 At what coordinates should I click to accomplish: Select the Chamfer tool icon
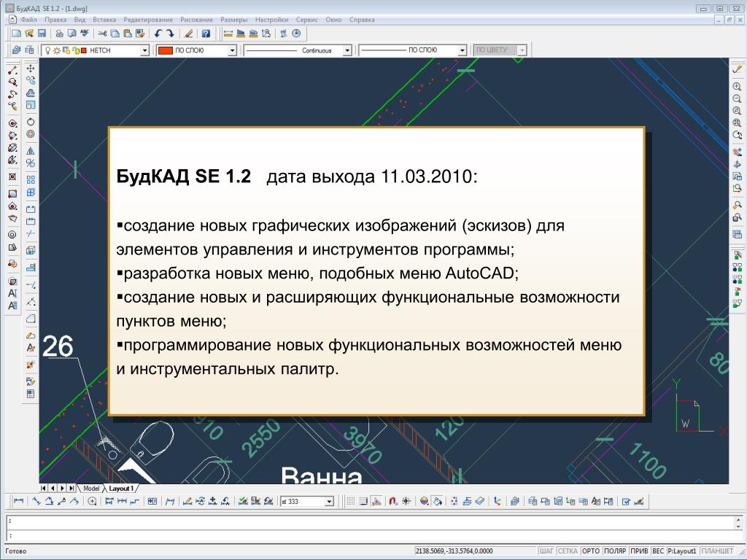31,319
